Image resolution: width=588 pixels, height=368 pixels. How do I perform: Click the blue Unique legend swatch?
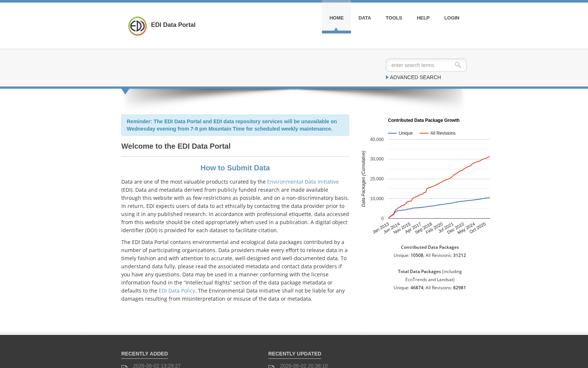click(392, 133)
